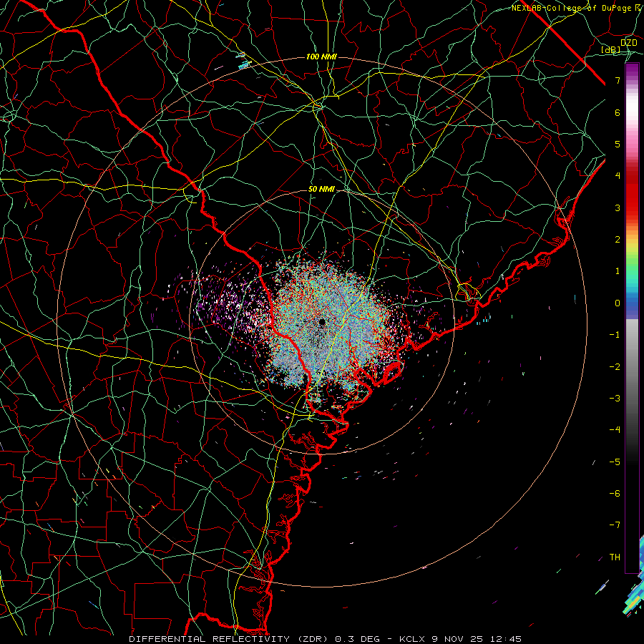Click the "6" value on the ZDR scale
Screen dimensions: 644x644
(618, 112)
